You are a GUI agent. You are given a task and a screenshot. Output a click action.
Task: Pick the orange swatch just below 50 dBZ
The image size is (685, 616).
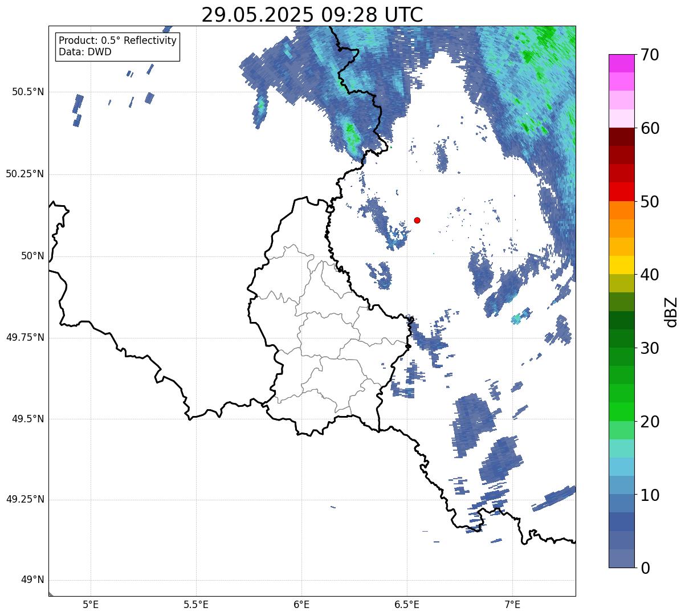click(x=622, y=210)
